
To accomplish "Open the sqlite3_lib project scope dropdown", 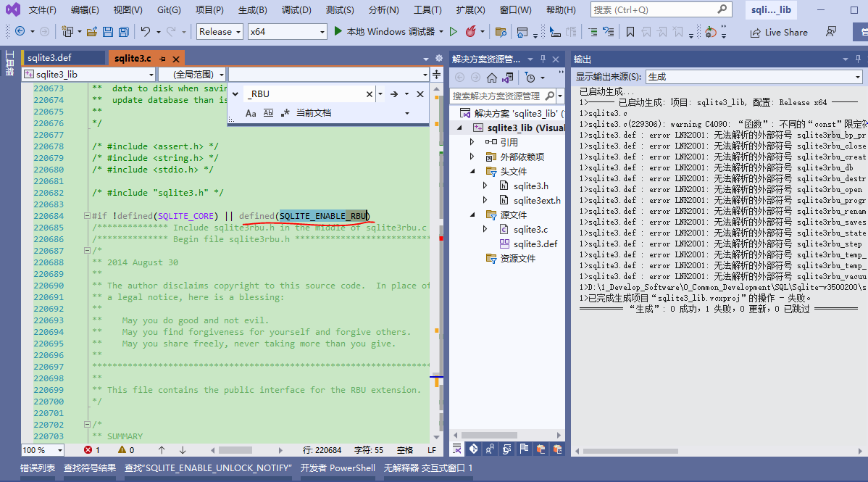I will [88, 74].
